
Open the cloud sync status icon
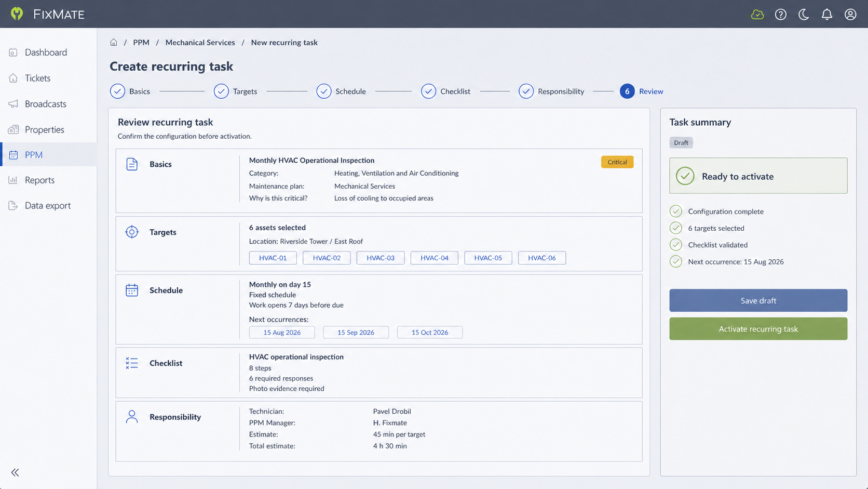tap(757, 15)
